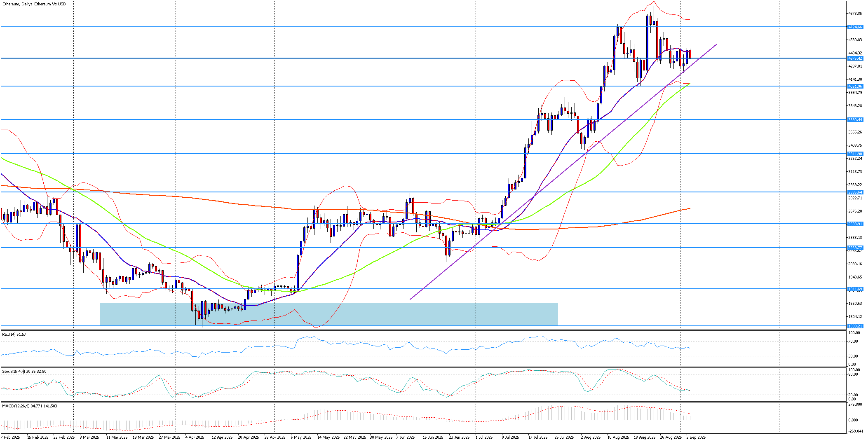Click the 4724.66 price level label

[x=855, y=27]
